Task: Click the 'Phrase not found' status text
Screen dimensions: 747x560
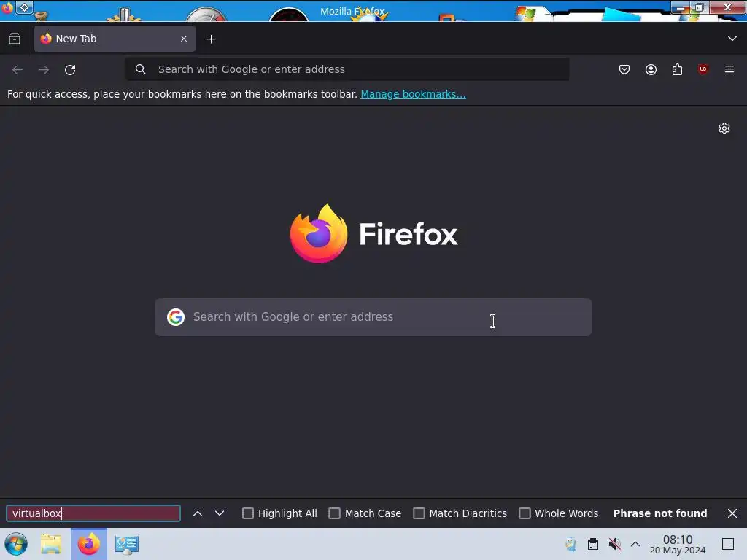Action: click(659, 513)
